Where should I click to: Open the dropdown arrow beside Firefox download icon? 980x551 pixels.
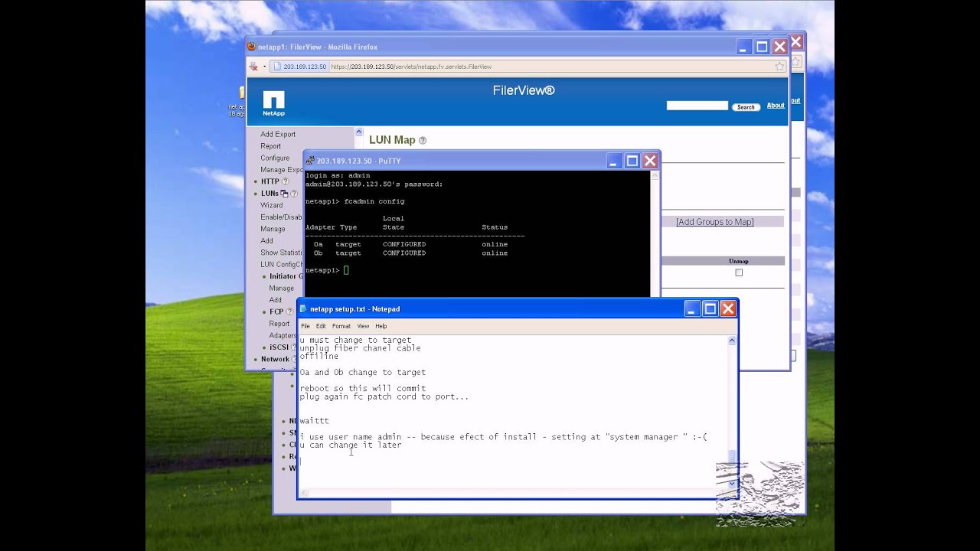[265, 67]
